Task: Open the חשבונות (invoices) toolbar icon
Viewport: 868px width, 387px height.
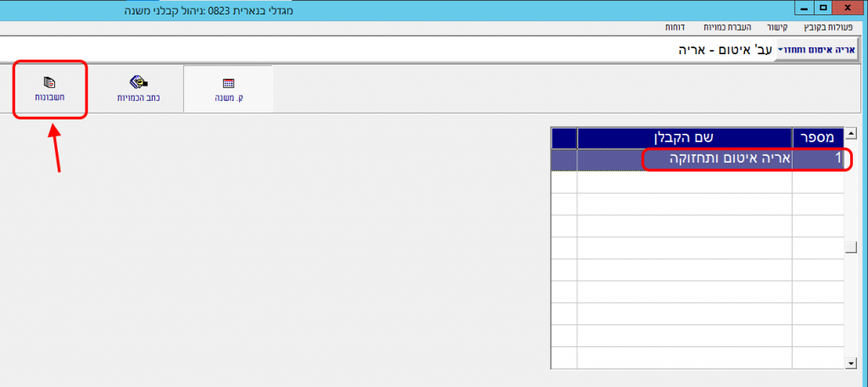Action: [49, 89]
